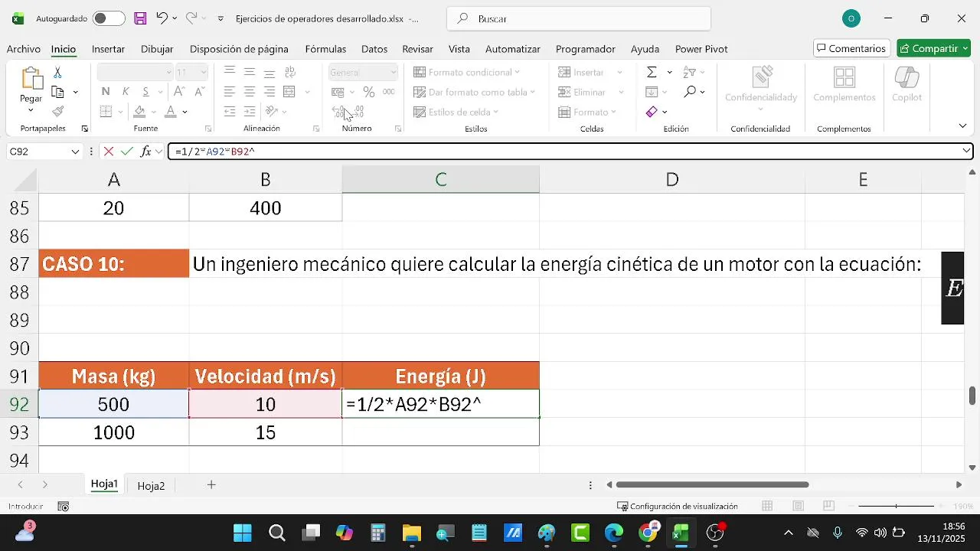Click the macro recording icon in status bar

click(x=64, y=507)
